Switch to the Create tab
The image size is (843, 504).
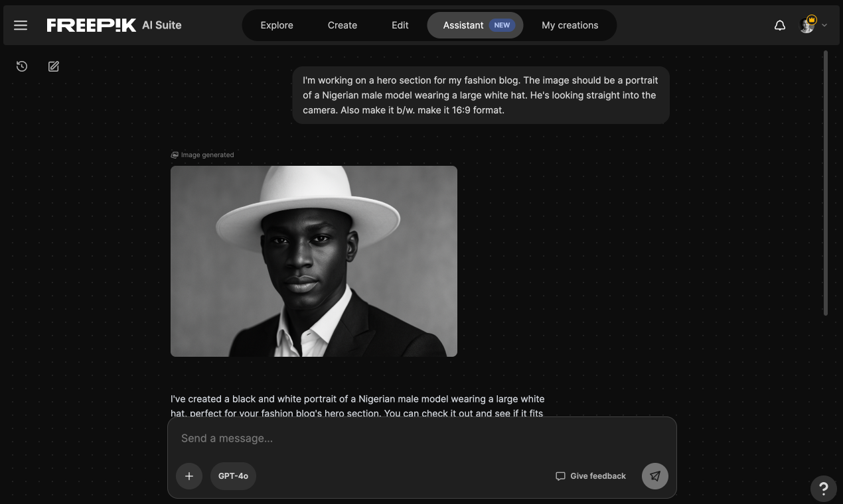coord(342,25)
